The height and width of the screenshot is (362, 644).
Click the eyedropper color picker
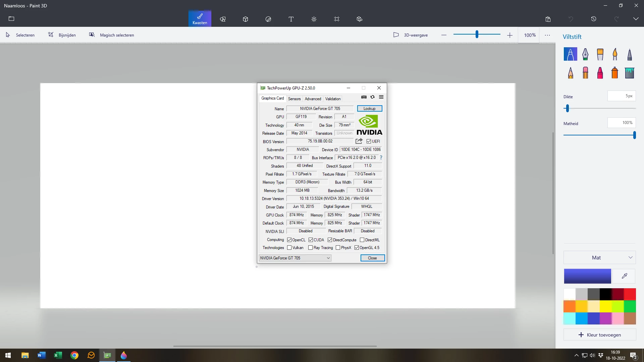(624, 276)
